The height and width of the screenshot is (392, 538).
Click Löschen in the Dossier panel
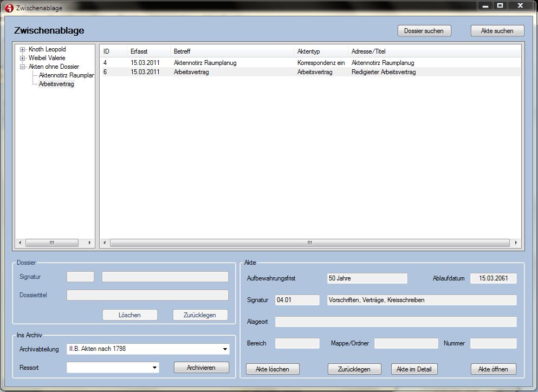(x=129, y=315)
